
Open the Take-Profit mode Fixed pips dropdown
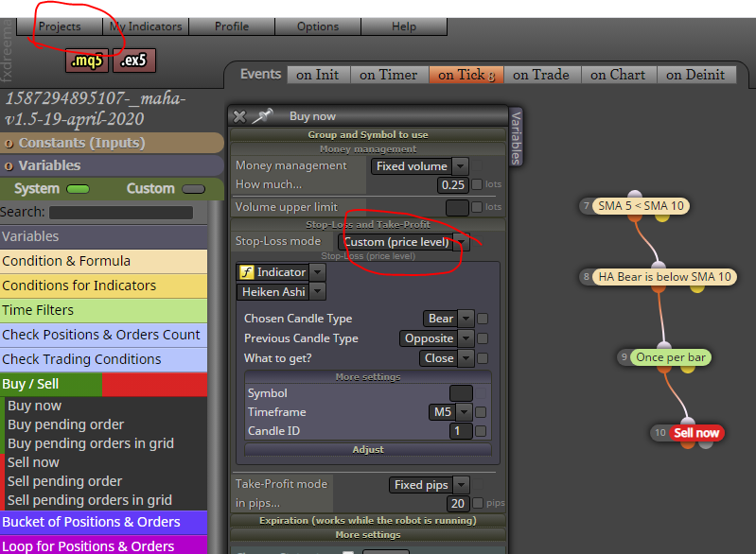point(430,485)
